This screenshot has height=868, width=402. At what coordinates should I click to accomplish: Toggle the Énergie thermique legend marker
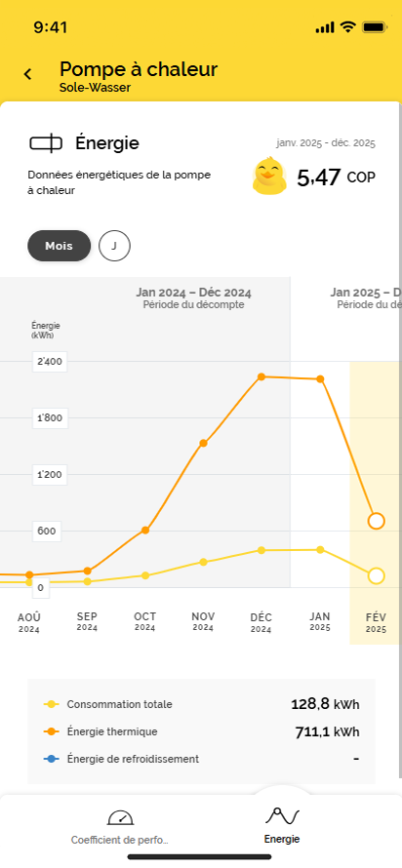pos(51,731)
